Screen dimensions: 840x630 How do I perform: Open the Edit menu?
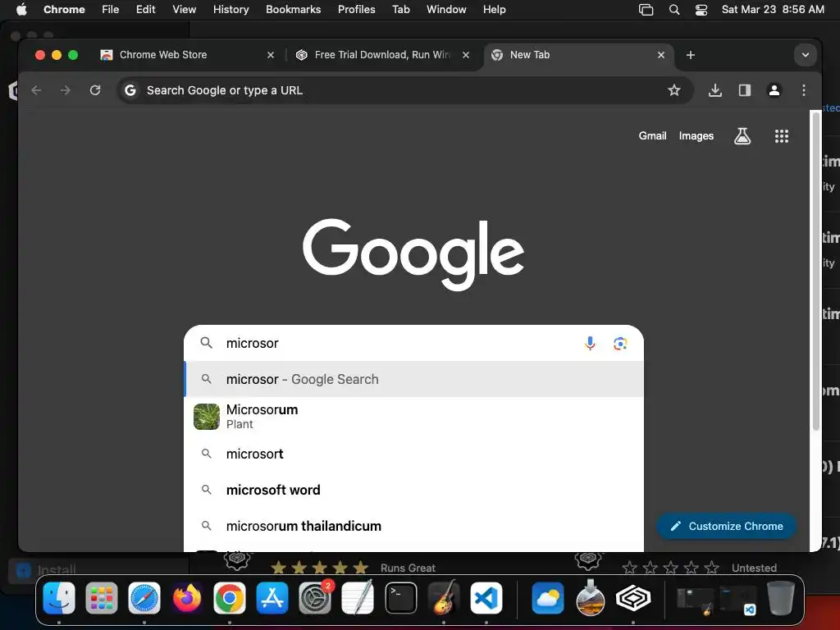click(x=146, y=10)
